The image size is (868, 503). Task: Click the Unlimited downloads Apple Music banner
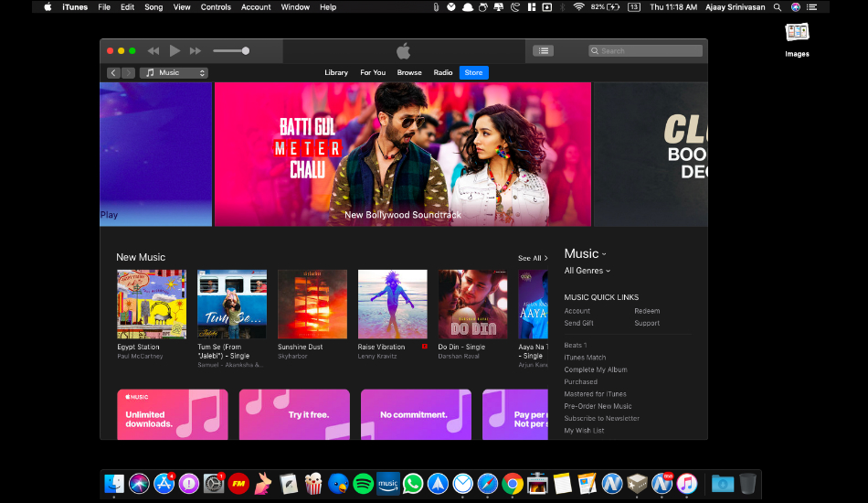pos(173,414)
